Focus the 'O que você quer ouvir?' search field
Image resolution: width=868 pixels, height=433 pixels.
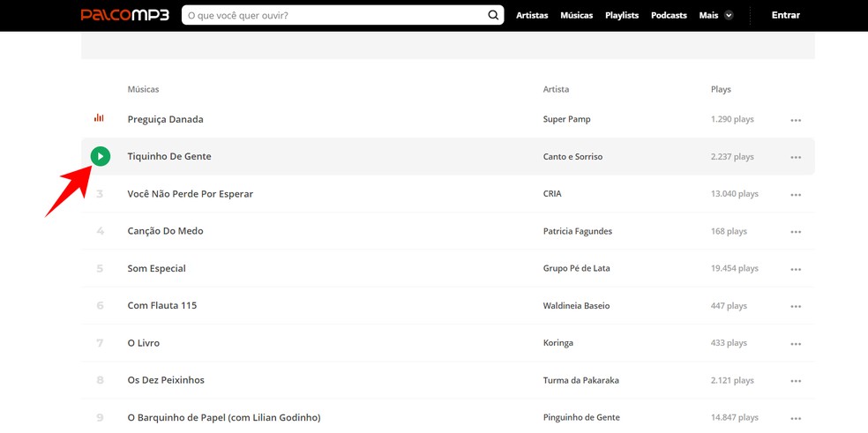tap(333, 15)
